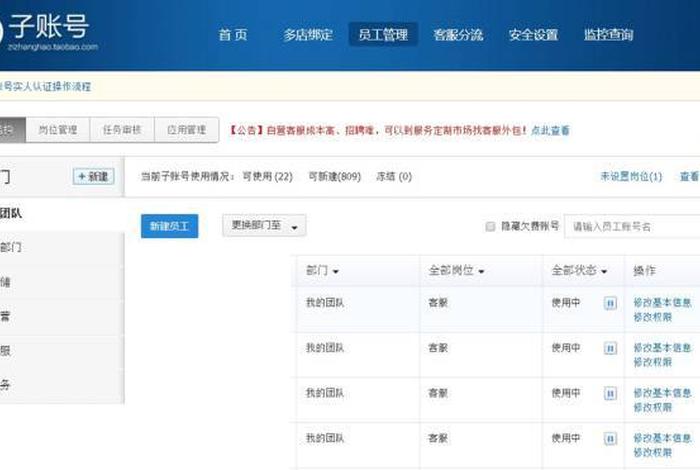Select the 员工管理 nav item
The width and height of the screenshot is (700, 470).
[x=383, y=34]
